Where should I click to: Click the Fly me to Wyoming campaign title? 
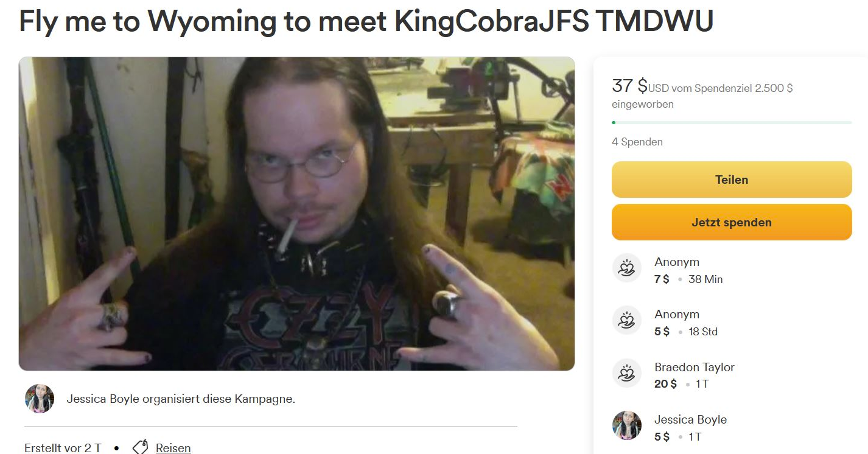(x=366, y=21)
